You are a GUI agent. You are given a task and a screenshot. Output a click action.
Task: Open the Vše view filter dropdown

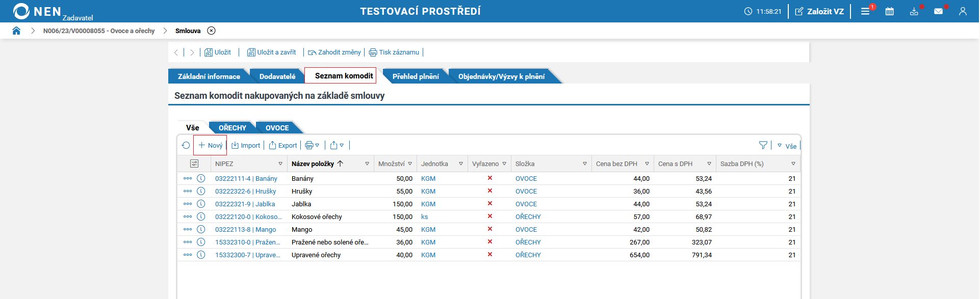[x=787, y=146]
